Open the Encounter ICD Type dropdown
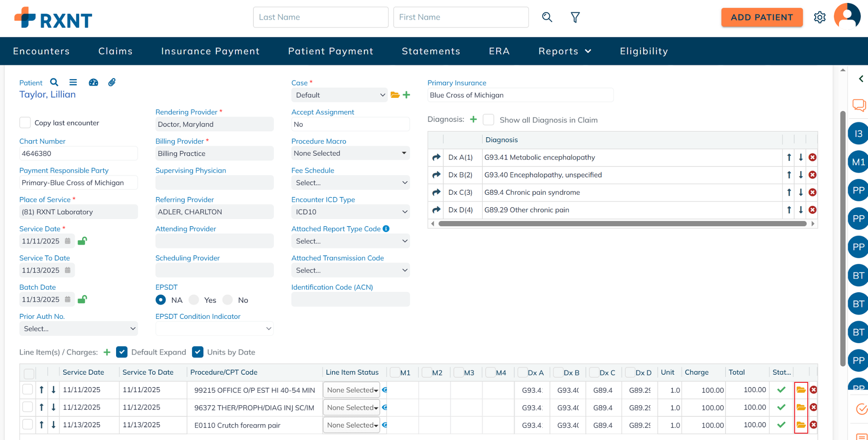 click(x=351, y=212)
